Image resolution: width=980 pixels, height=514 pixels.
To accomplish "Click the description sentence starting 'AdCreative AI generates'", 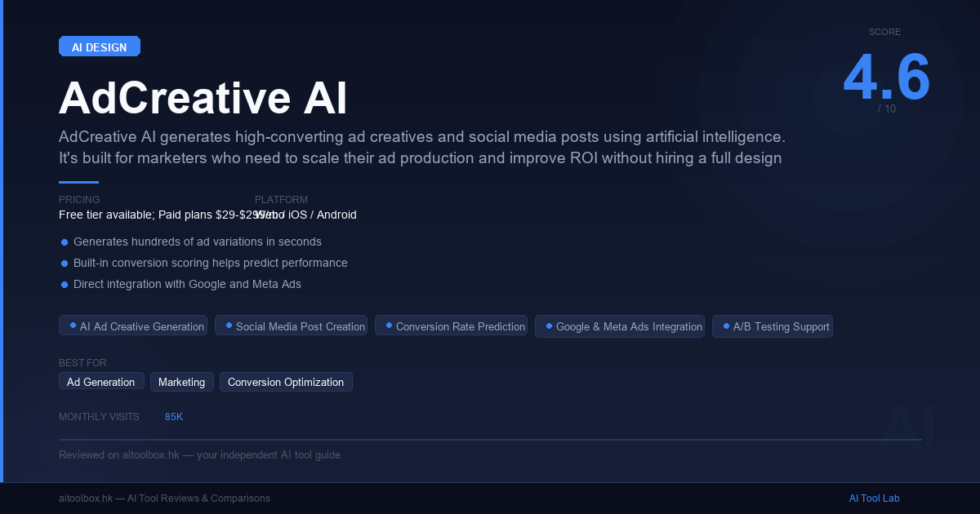I will tap(422, 136).
